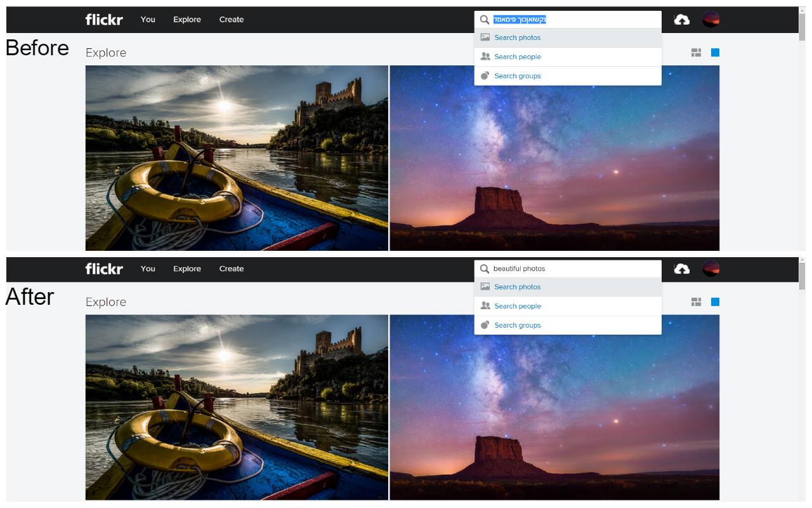Click the "Search photos" link
Screen dimensions: 812x508
[517, 37]
